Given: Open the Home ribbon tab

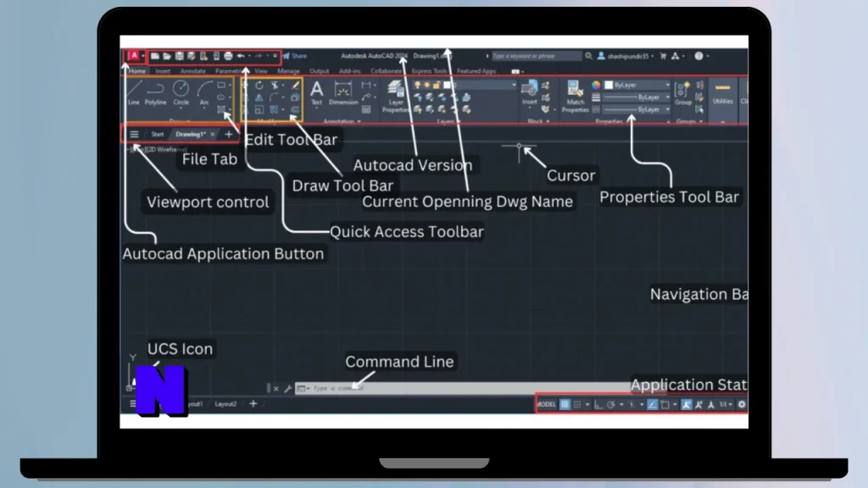Looking at the screenshot, I should pyautogui.click(x=136, y=71).
